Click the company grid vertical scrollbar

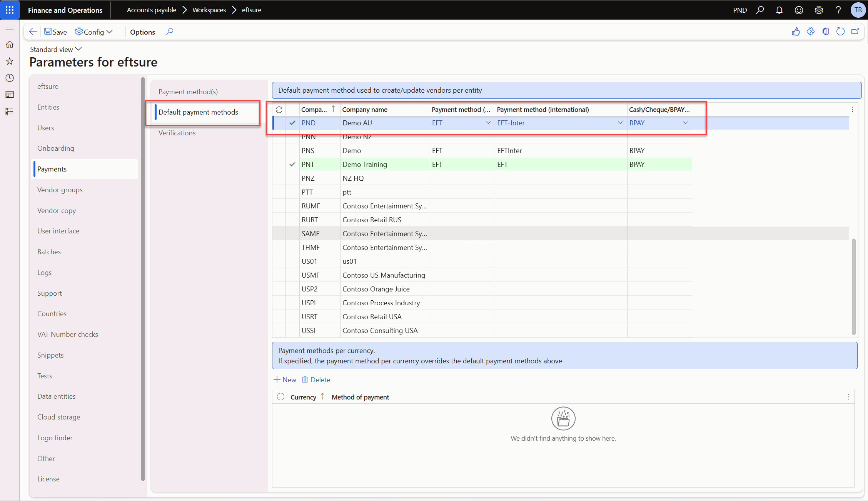point(854,286)
